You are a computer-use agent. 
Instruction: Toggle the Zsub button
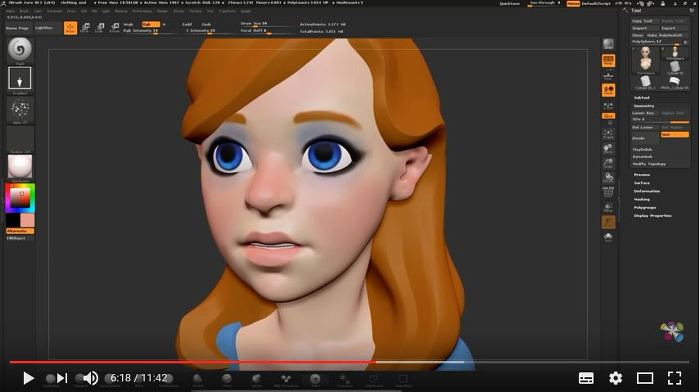[x=206, y=24]
